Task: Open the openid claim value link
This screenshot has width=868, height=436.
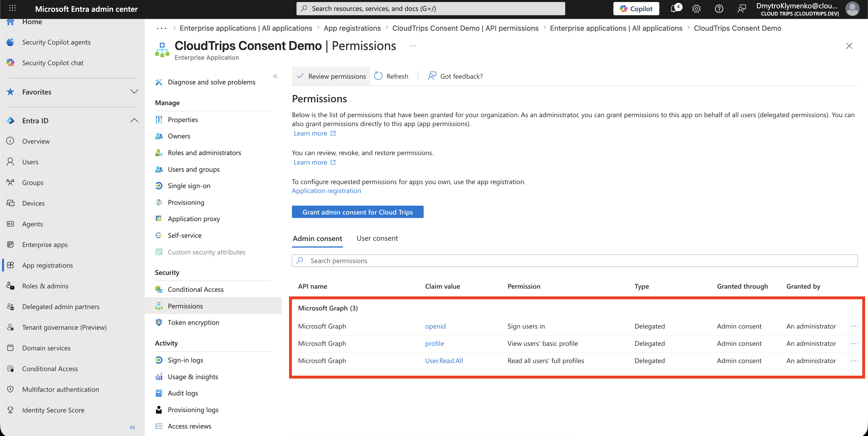Action: pyautogui.click(x=435, y=326)
